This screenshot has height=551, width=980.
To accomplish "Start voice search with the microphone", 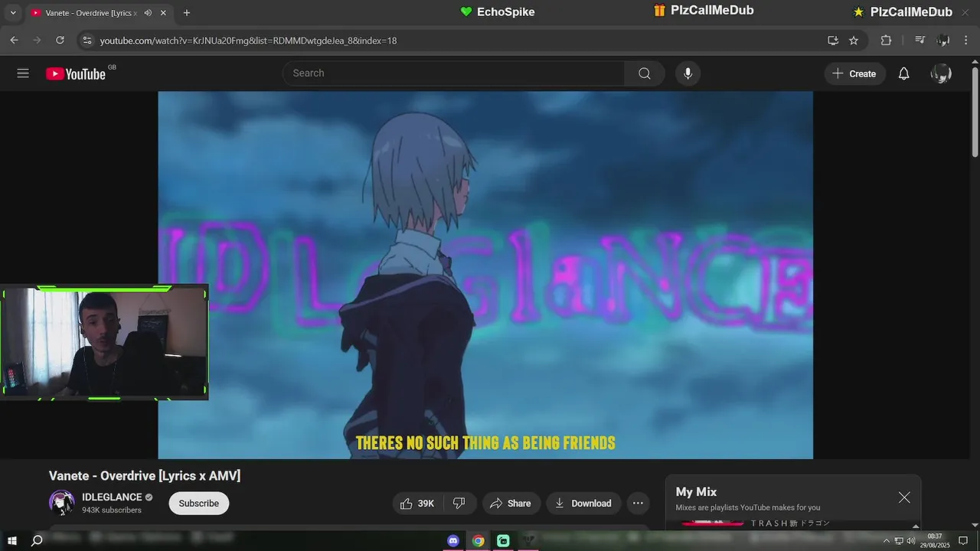I will (688, 73).
